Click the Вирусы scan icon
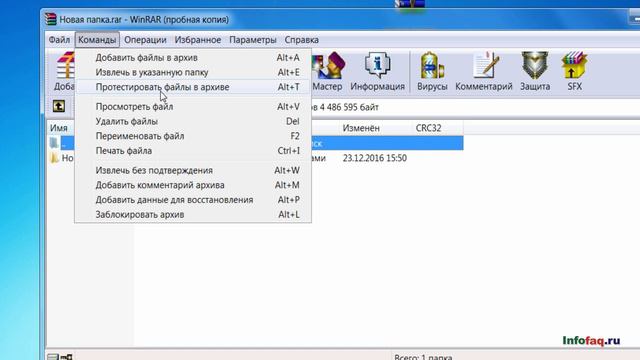640x360 pixels. 432,71
